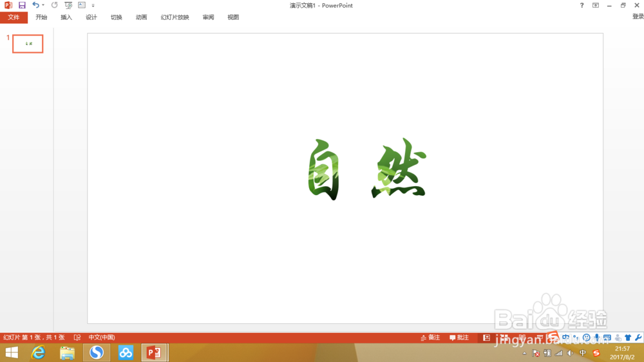Show hidden tray icons arrow
The image size is (644, 362).
click(x=524, y=353)
